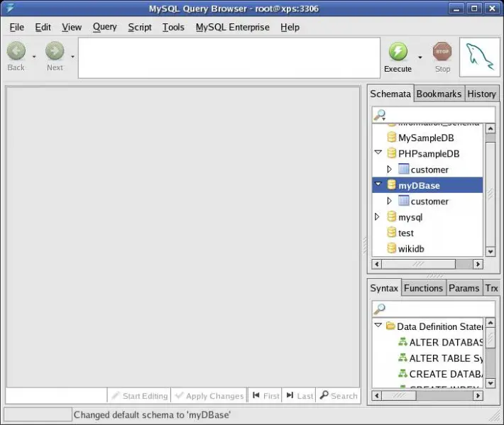
Task: Switch to the Bookmarks tab
Action: [439, 94]
